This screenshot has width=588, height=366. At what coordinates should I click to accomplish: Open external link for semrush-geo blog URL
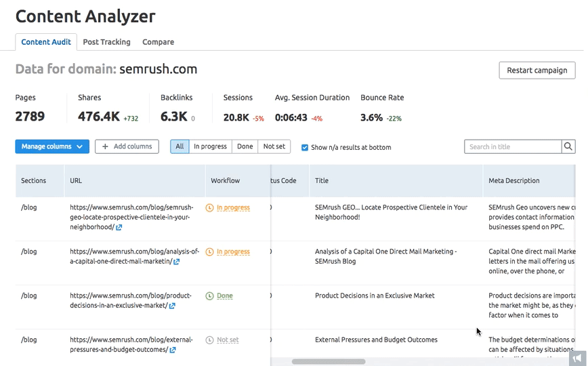119,228
